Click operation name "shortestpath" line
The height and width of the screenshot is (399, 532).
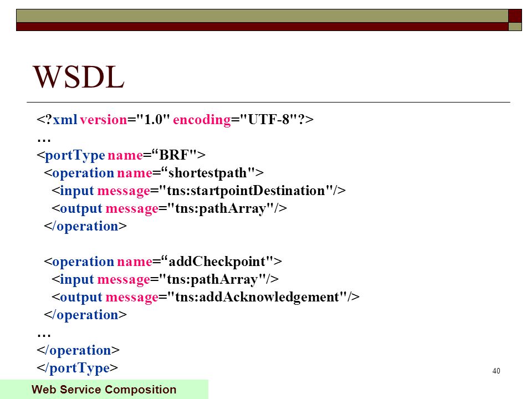click(x=154, y=173)
